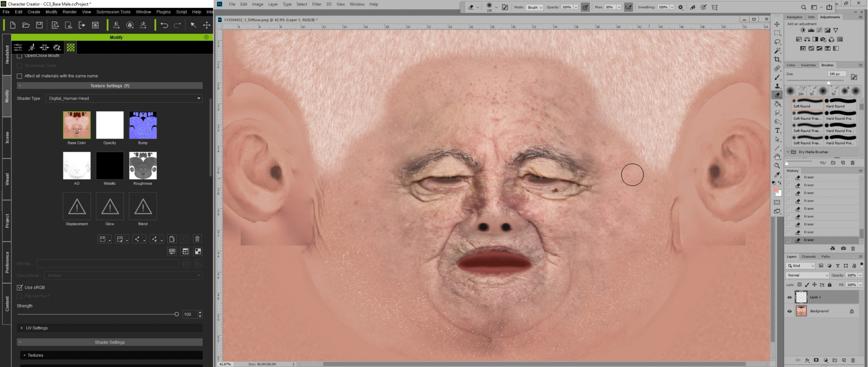Hide Layer 1 using its eye icon
868x367 pixels.
coord(789,297)
